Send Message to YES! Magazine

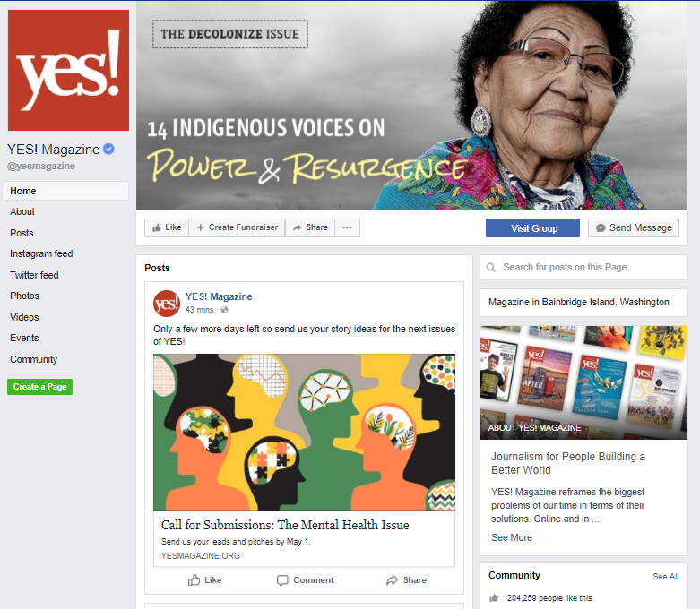pyautogui.click(x=634, y=228)
